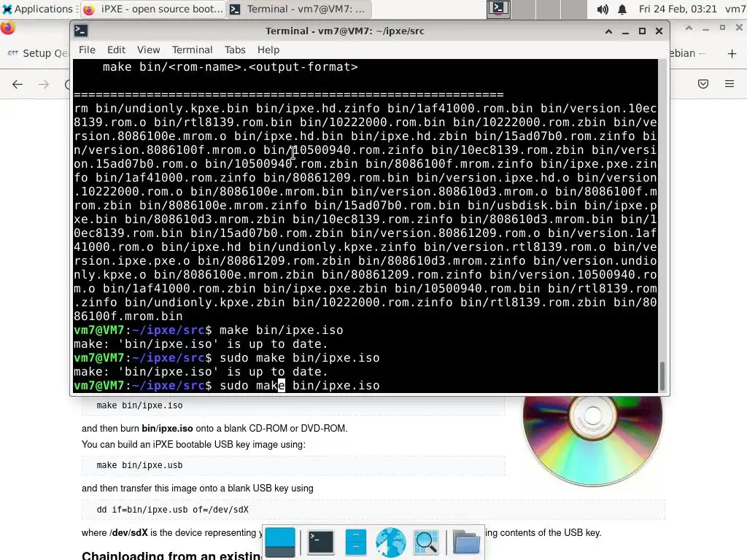This screenshot has height=560, width=747.
Task: Open the terminal window menu icon in title bar
Action: [80, 31]
